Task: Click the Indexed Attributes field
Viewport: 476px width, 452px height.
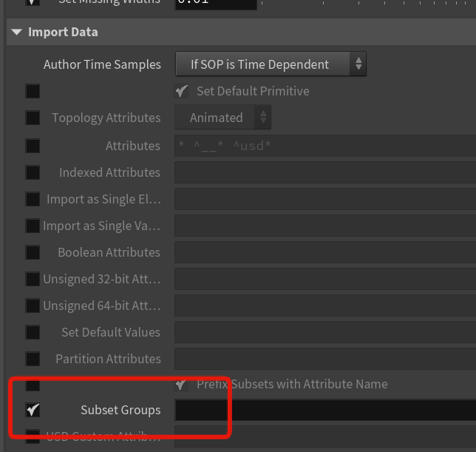Action: pos(325,172)
